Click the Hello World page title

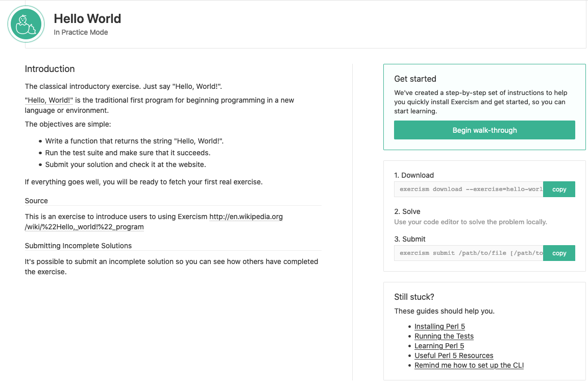pyautogui.click(x=87, y=19)
